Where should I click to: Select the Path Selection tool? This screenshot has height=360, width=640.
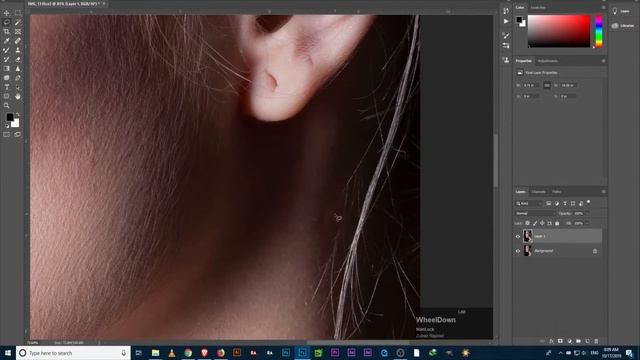coord(18,87)
